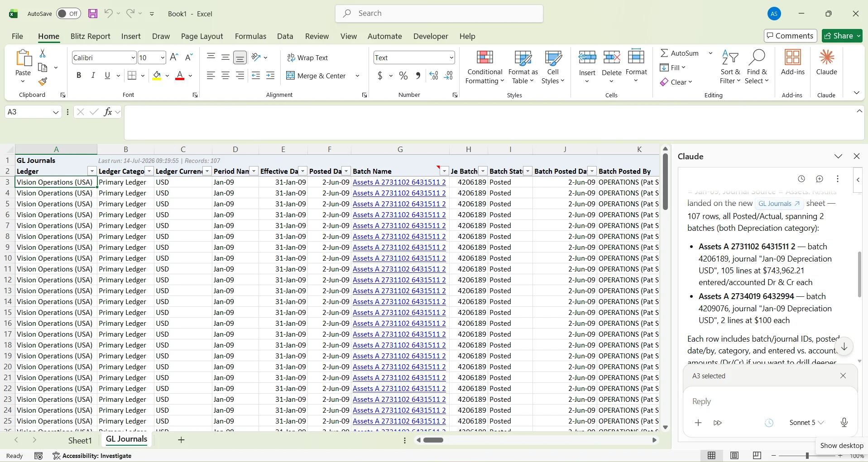The width and height of the screenshot is (868, 462).
Task: Click the Save icon in title bar
Action: click(x=93, y=14)
